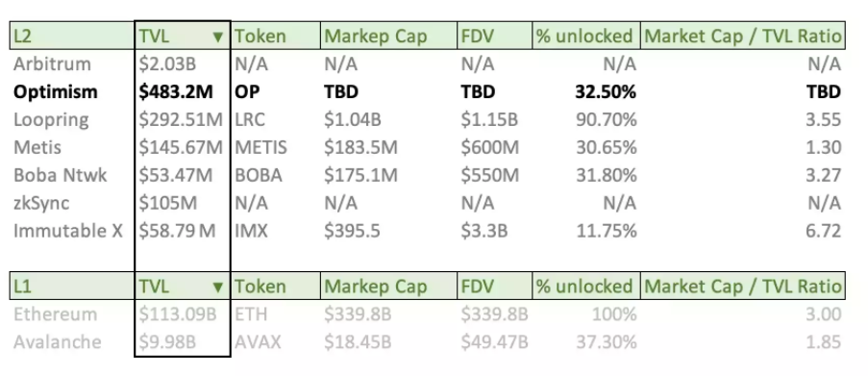Select the Boba Ntwk $550M FDV cell

click(x=495, y=175)
